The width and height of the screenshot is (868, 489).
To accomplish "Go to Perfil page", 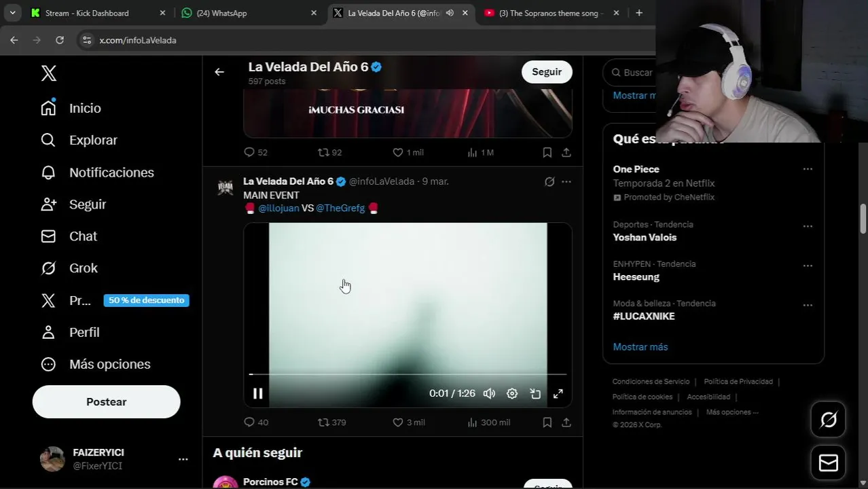I will pyautogui.click(x=70, y=332).
